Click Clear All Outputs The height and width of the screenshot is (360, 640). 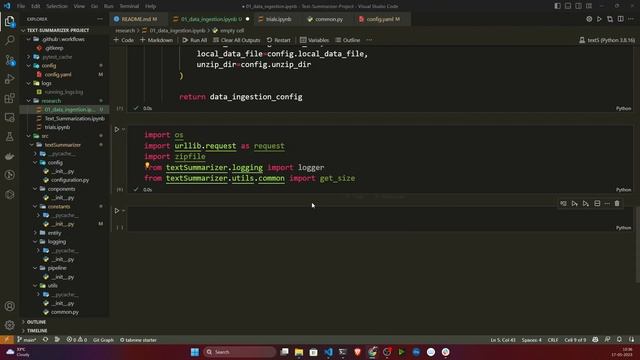tap(237, 40)
